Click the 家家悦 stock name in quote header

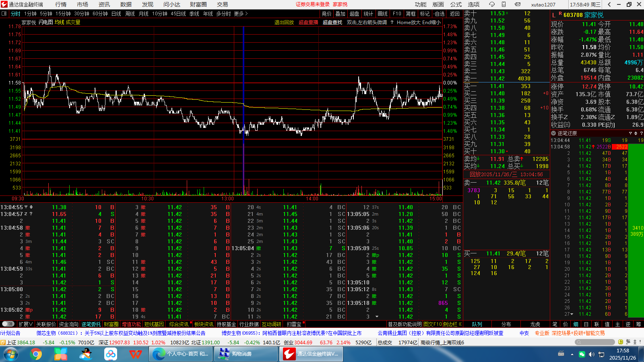click(594, 15)
